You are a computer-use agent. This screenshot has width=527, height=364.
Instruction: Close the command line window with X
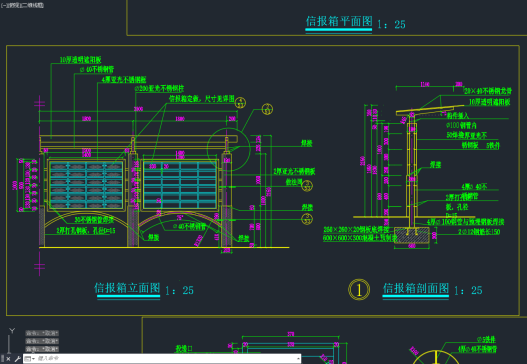8,359
